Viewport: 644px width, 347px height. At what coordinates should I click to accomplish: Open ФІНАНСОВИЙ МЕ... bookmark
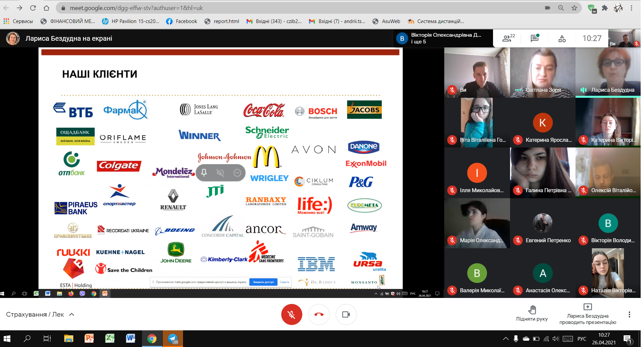[x=68, y=21]
